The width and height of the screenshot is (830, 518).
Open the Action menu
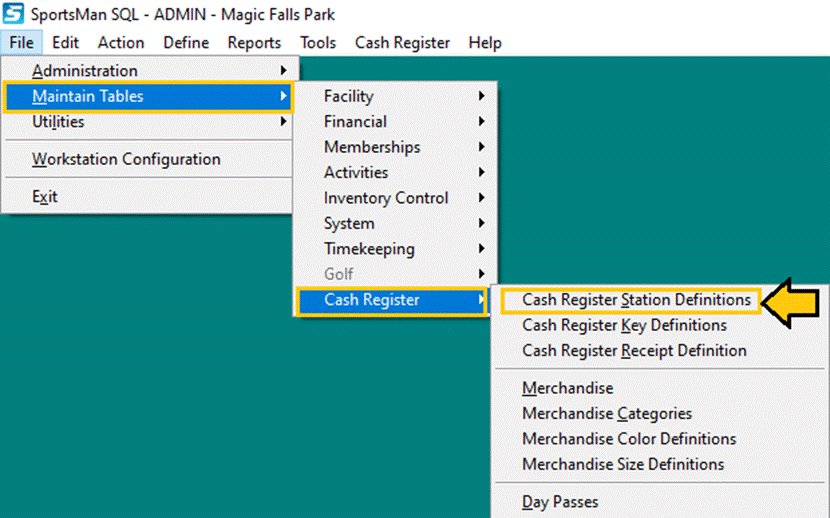(x=121, y=42)
